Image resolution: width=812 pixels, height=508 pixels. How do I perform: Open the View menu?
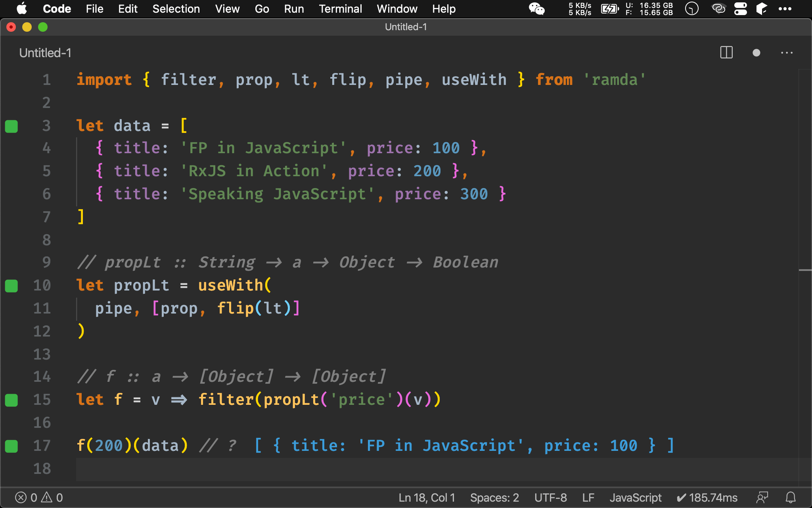(227, 9)
